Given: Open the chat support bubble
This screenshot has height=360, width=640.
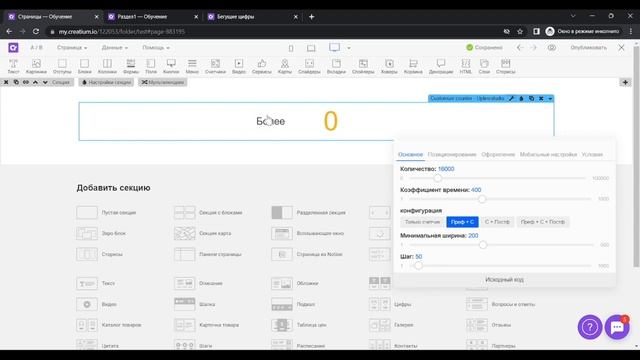Looking at the screenshot, I should 617,327.
